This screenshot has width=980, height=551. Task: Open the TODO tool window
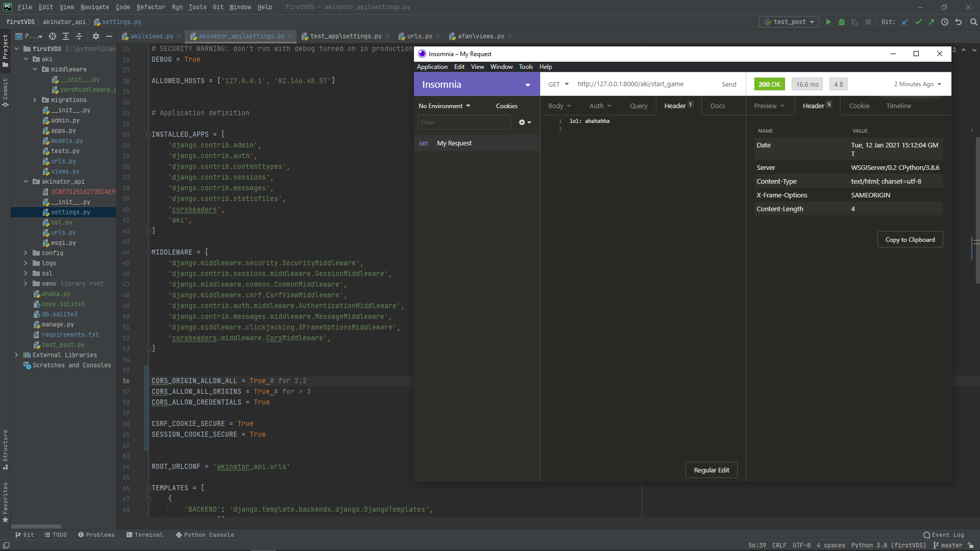56,535
